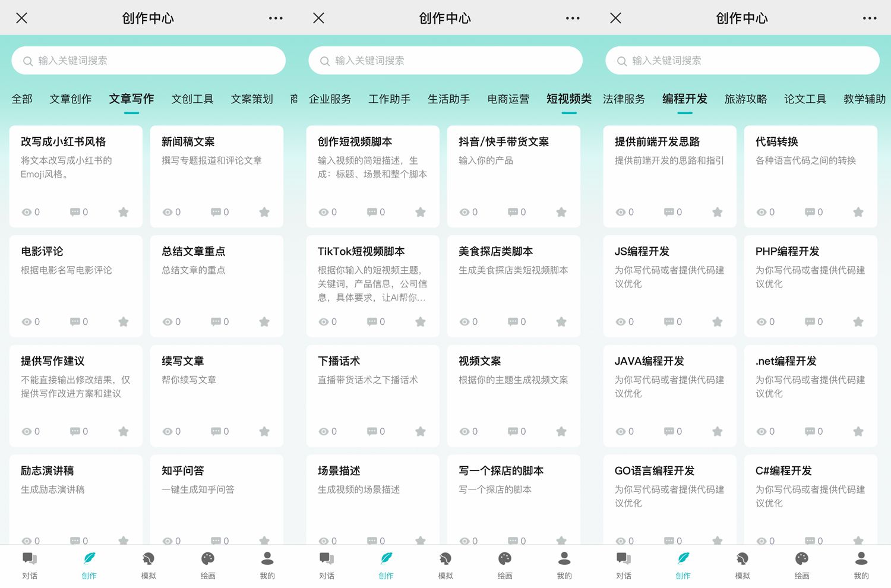This screenshot has width=891, height=588.
Task: Open the 论文工具 tab
Action: (x=805, y=99)
